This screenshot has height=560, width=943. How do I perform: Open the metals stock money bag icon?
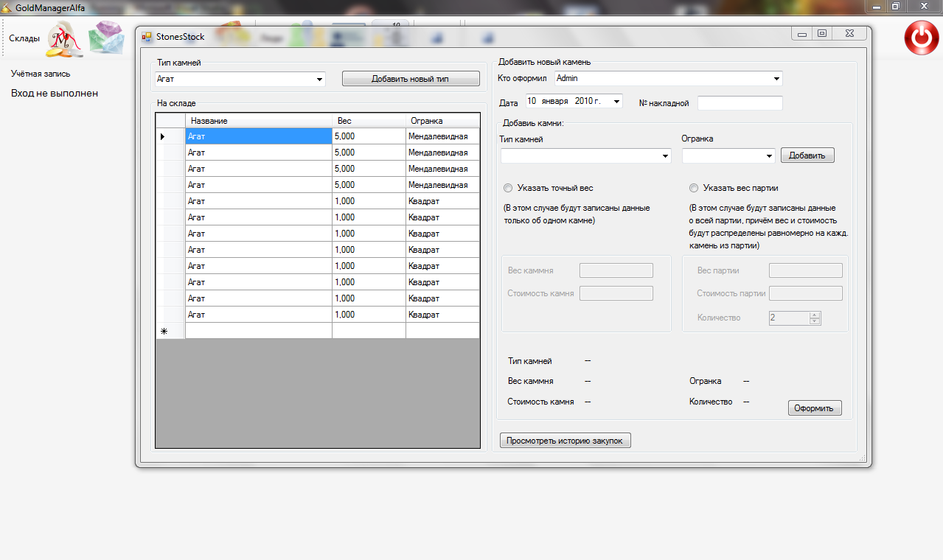pyautogui.click(x=66, y=40)
